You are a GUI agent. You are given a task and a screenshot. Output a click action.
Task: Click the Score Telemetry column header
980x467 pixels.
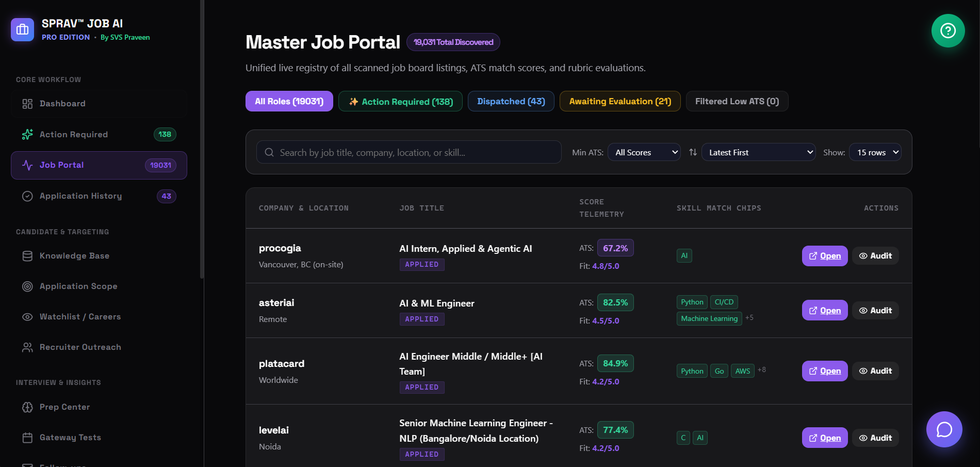click(x=601, y=208)
